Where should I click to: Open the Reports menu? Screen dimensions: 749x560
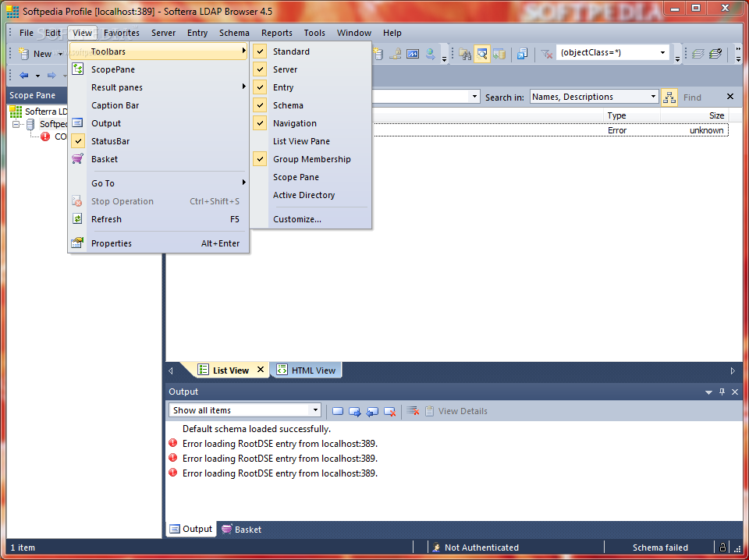click(x=276, y=33)
